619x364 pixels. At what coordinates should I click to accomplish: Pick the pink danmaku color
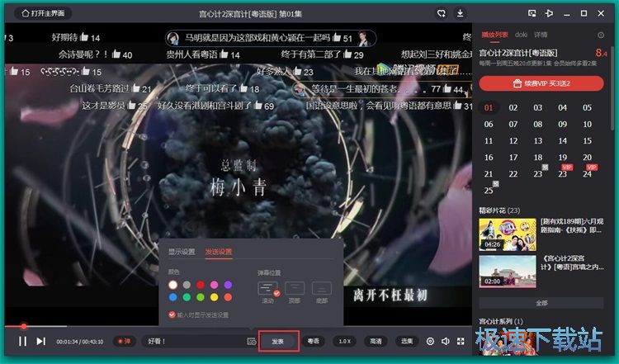click(x=215, y=285)
